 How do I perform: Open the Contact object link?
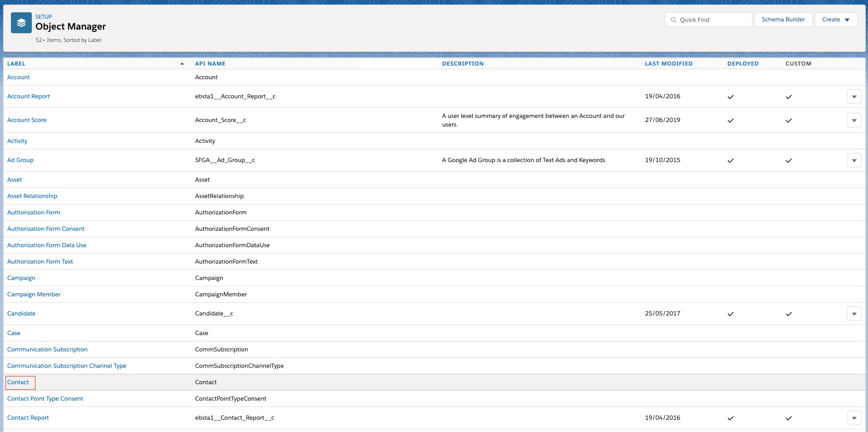click(18, 382)
